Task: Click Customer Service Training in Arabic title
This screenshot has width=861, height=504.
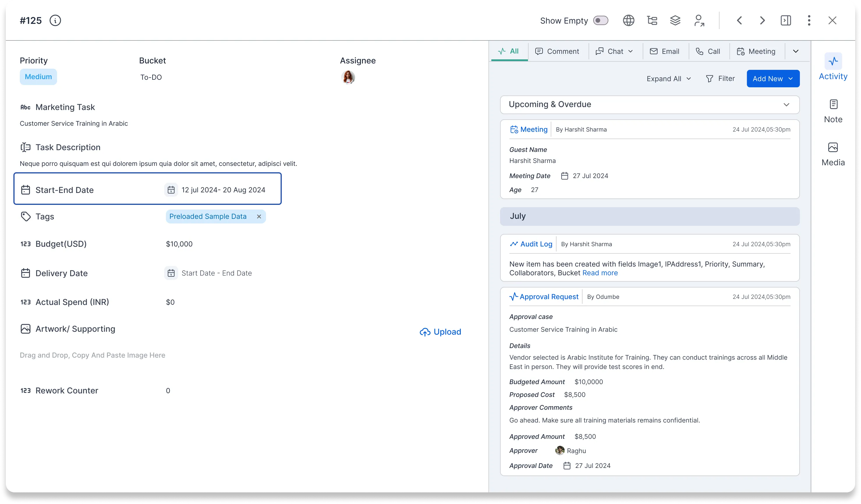Action: [x=74, y=124]
